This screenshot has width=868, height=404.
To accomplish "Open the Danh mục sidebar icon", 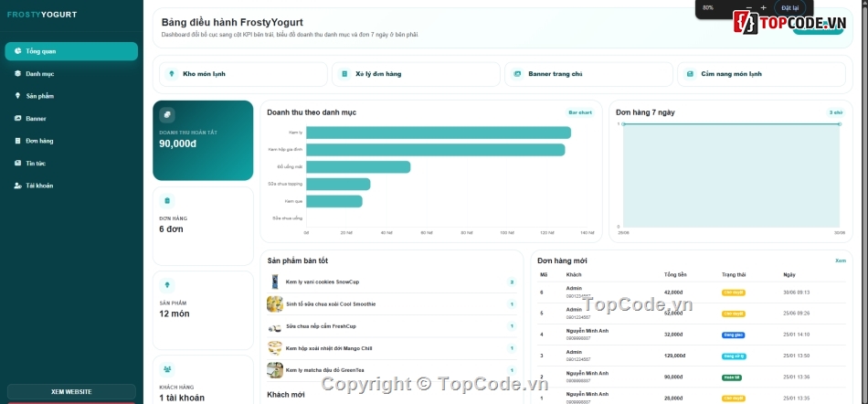I will pyautogui.click(x=17, y=74).
